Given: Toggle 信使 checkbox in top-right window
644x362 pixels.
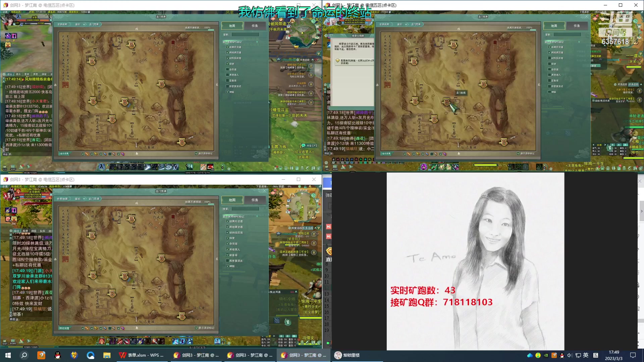Looking at the screenshot, I should click(549, 64).
